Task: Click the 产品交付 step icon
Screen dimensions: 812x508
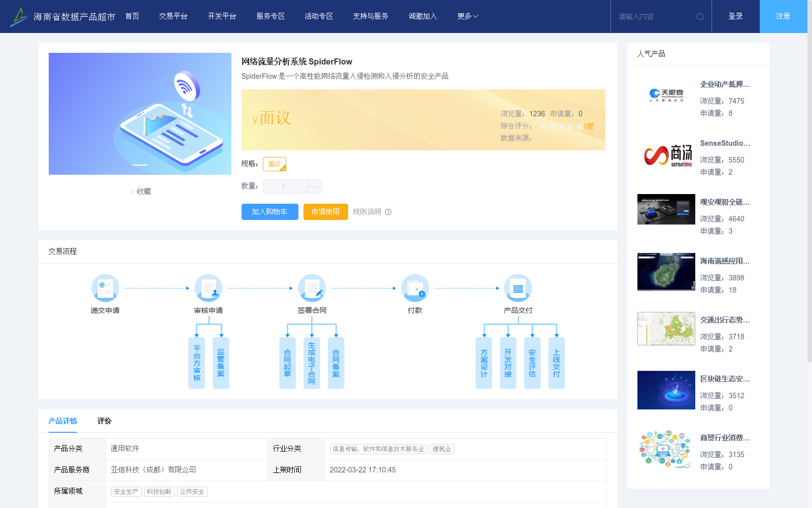Action: coord(518,288)
